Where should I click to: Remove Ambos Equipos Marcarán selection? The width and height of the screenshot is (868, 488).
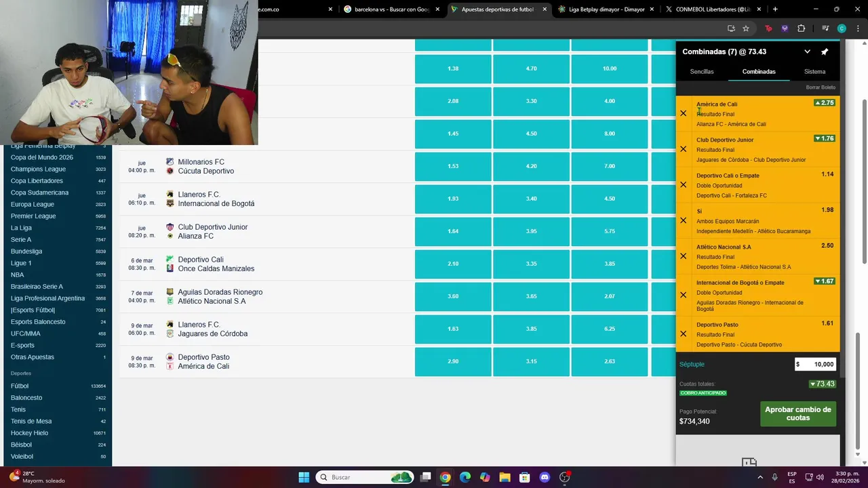tap(683, 220)
